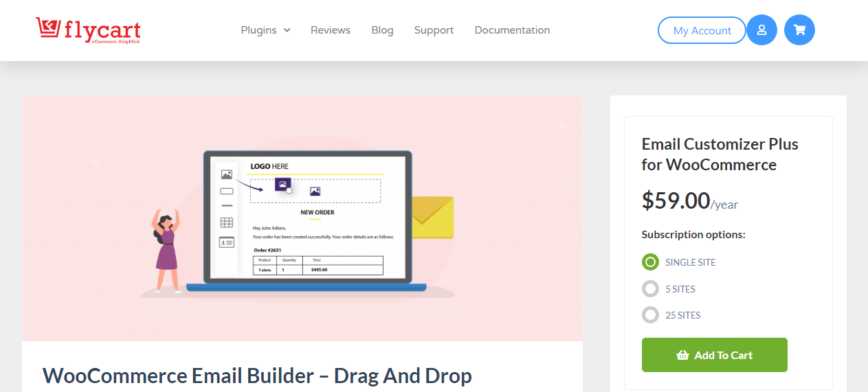The width and height of the screenshot is (868, 392).
Task: Open the Blog link
Action: click(382, 30)
